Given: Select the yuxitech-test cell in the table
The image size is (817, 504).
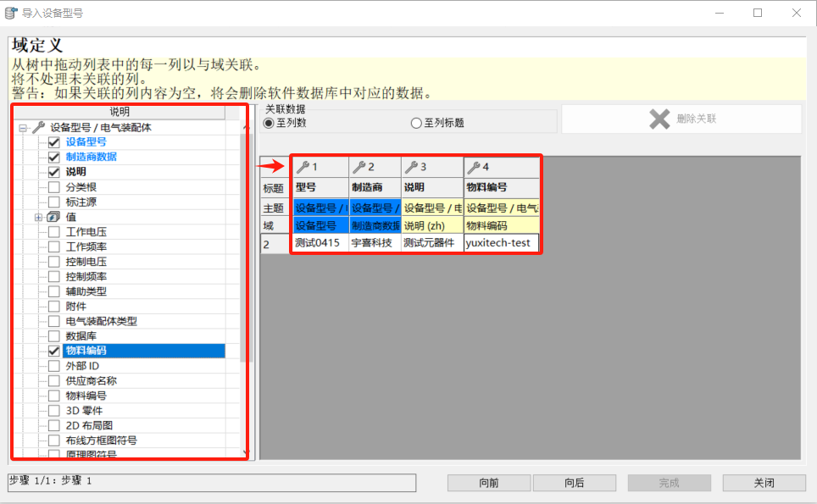Looking at the screenshot, I should [500, 241].
